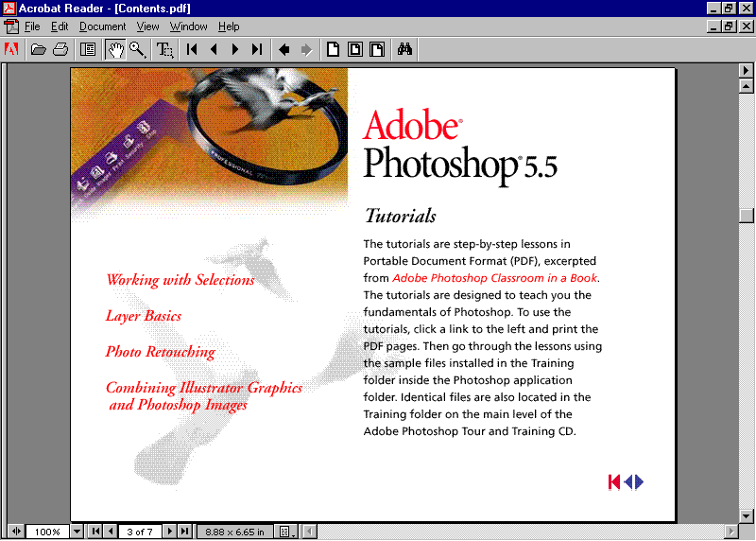Click the page number field showing 3 of 7
Image resolution: width=756 pixels, height=541 pixels.
click(x=139, y=532)
